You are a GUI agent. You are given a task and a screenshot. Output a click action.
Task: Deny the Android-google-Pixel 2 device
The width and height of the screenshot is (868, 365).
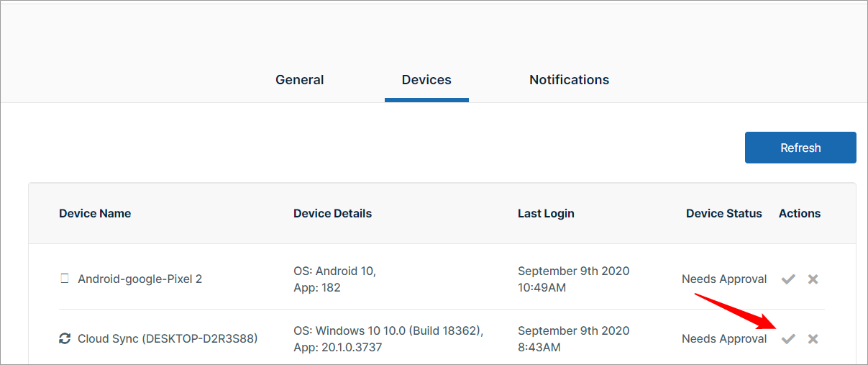pos(813,279)
